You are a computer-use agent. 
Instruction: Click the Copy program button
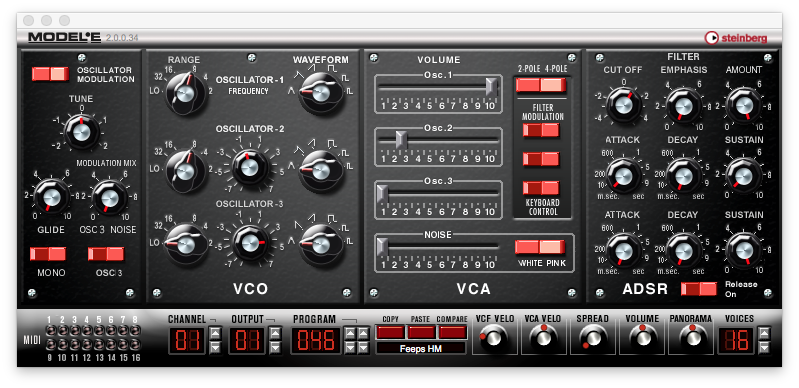pos(390,332)
